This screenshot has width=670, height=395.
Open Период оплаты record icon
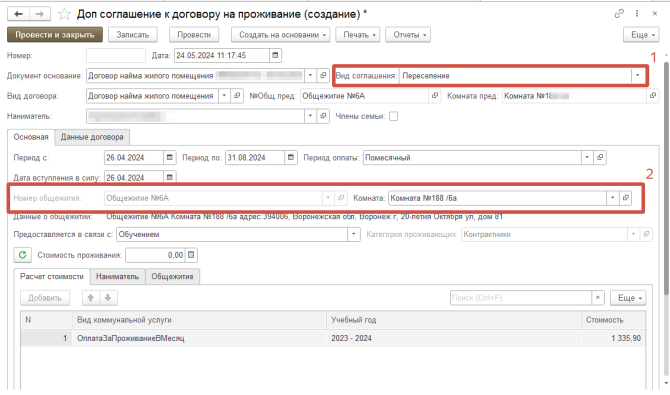point(600,157)
